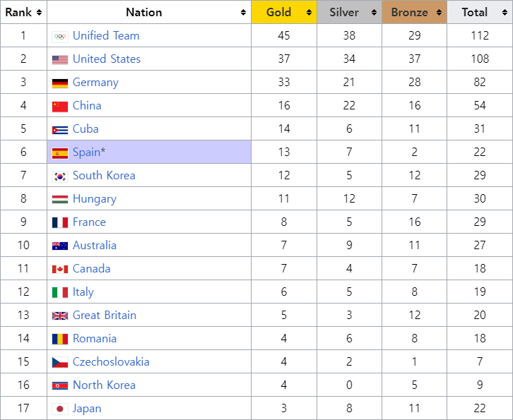Screen dimensions: 513x420
Task: Sort medals by Silver column header
Action: [344, 12]
